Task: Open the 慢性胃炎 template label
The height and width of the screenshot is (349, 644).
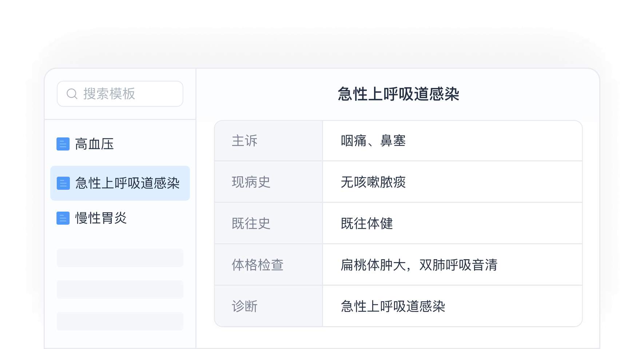Action: 101,218
